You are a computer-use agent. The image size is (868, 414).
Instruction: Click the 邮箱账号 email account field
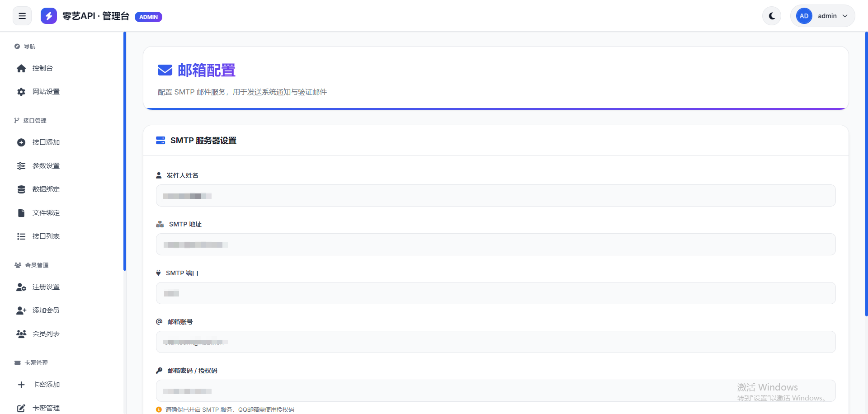click(495, 342)
